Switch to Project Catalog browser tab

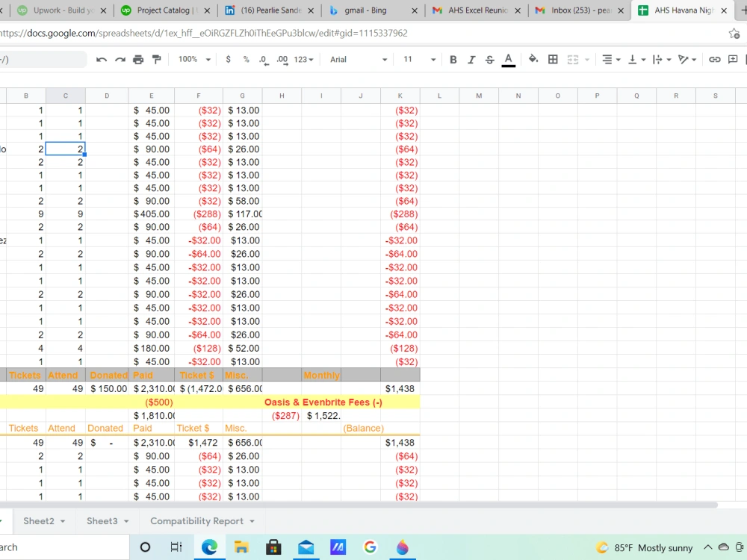[x=165, y=10]
